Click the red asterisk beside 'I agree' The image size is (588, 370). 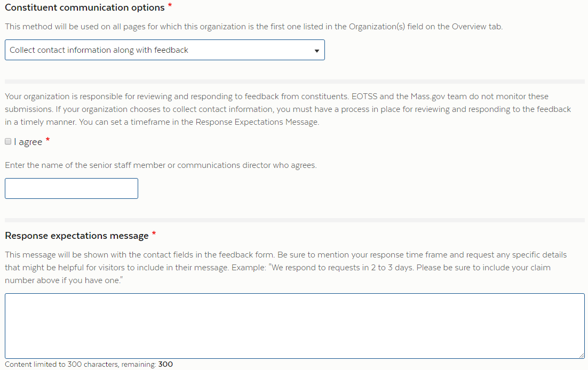[47, 140]
